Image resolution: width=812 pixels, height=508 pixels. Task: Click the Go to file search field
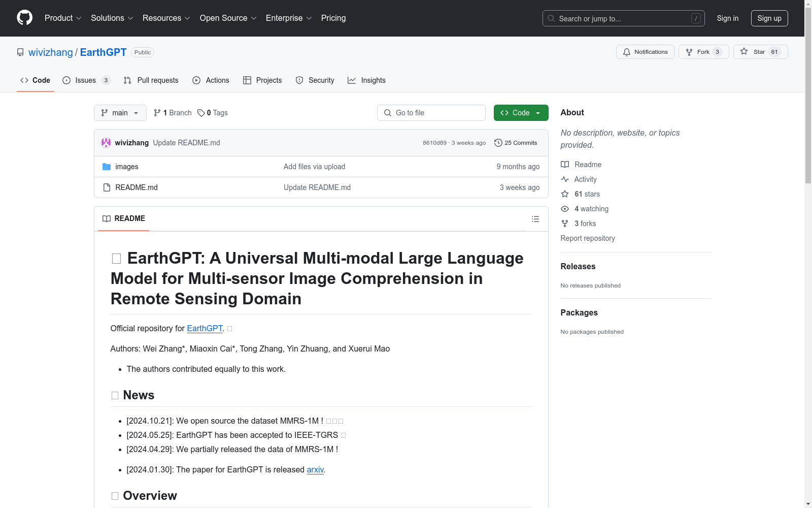pos(431,113)
